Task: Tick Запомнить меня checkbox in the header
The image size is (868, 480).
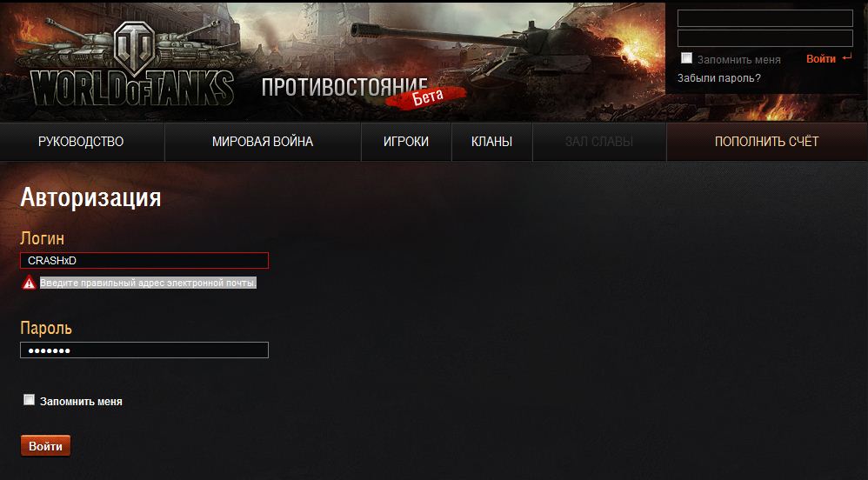Action: pyautogui.click(x=686, y=58)
